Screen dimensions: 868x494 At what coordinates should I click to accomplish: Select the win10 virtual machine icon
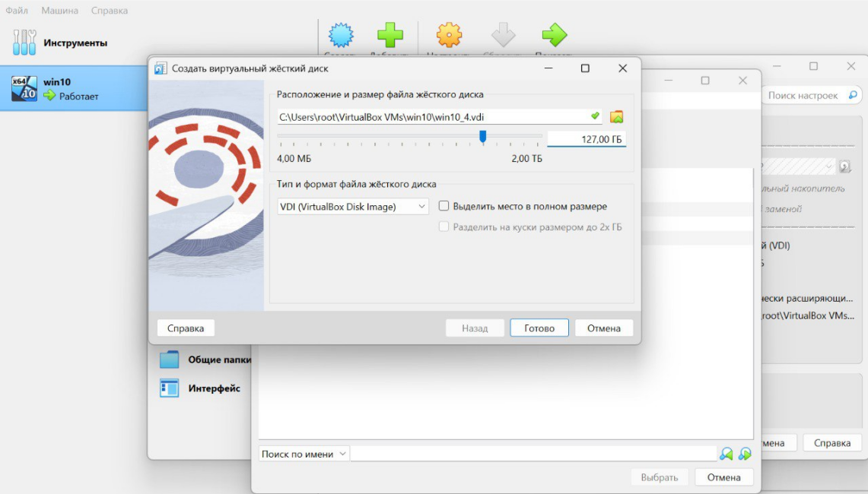(x=24, y=88)
